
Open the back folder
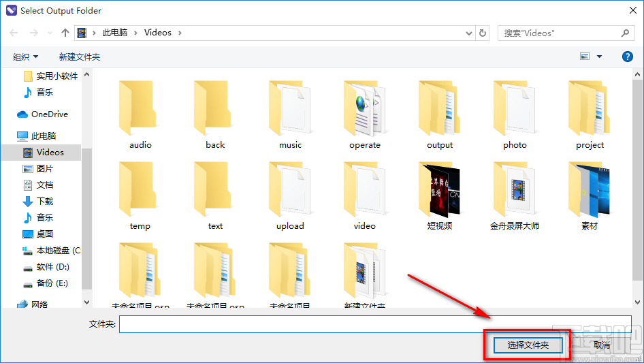215,114
